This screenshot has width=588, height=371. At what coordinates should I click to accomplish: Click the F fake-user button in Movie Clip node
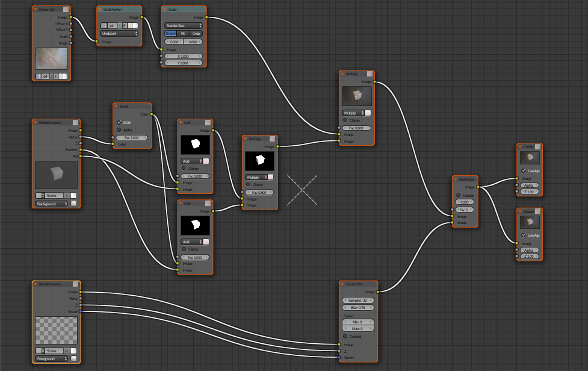pyautogui.click(x=56, y=76)
